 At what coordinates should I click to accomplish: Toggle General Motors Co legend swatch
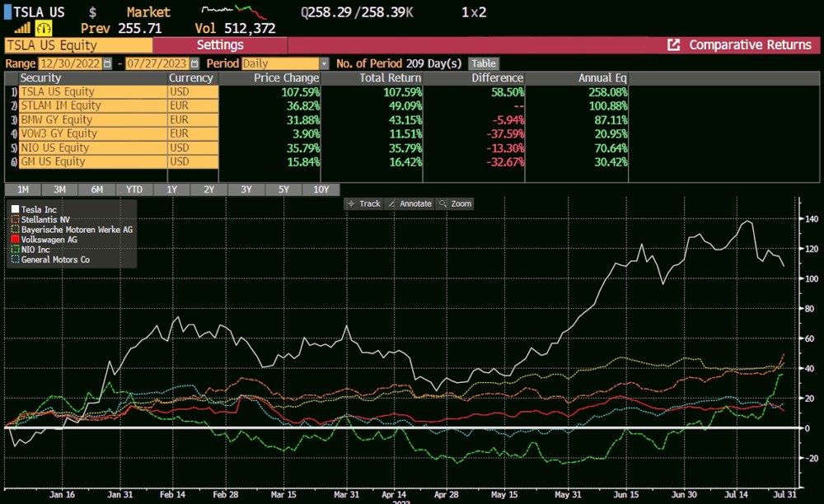[x=15, y=259]
